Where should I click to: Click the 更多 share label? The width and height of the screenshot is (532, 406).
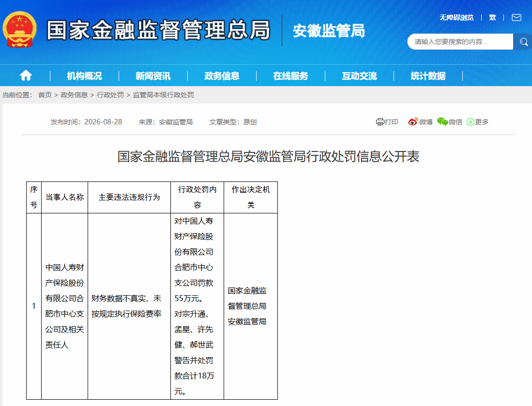click(x=482, y=122)
